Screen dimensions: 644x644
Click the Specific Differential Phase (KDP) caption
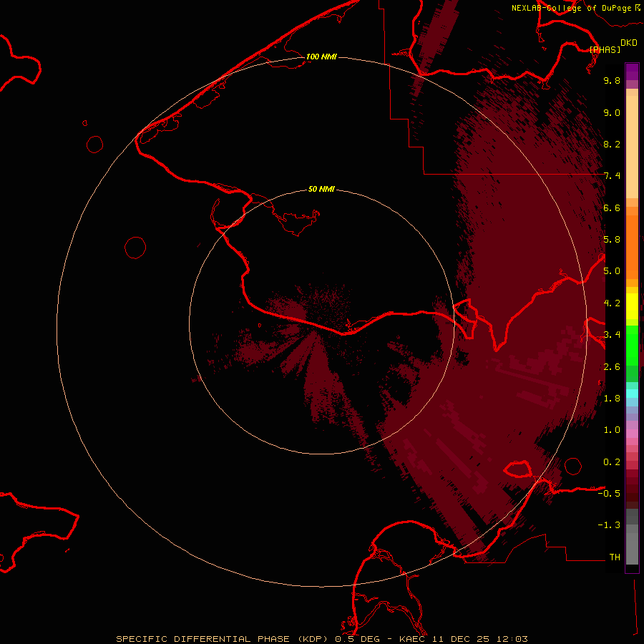[223, 639]
